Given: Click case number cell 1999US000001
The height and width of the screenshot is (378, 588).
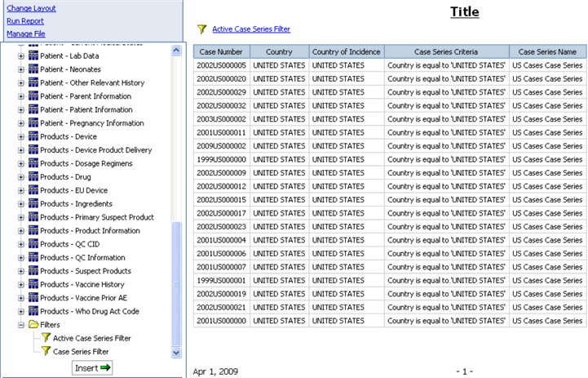Looking at the screenshot, I should point(222,280).
